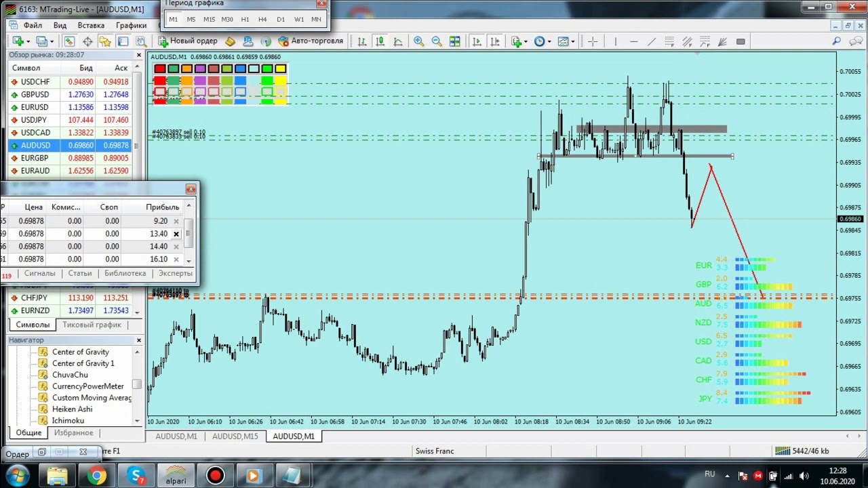Zoom out on the chart

(x=437, y=41)
